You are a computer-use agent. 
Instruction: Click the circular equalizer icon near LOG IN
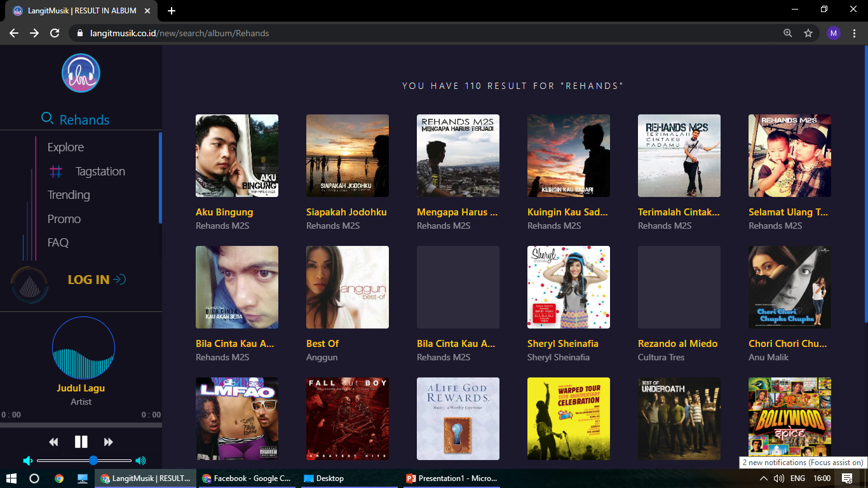tap(30, 285)
